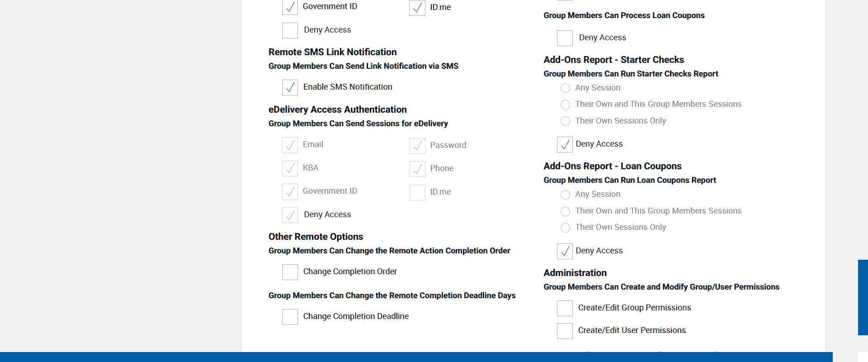This screenshot has height=362, width=868.
Task: Enable Create/Edit Group Permissions
Action: 565,308
